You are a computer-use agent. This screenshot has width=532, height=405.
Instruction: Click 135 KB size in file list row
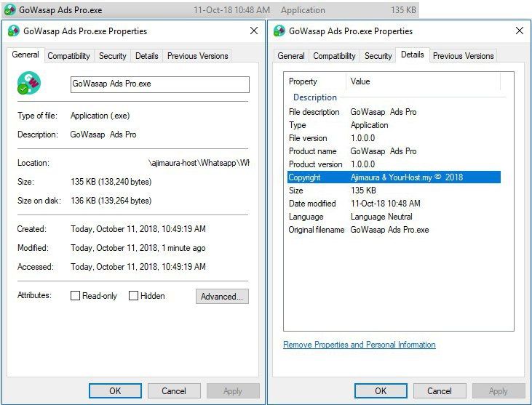pos(403,10)
